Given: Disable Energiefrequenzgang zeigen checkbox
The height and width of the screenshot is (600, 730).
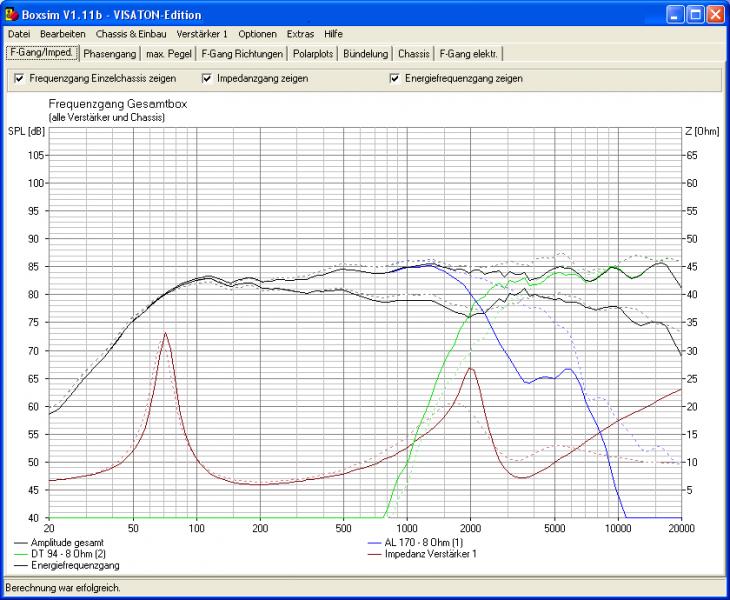Looking at the screenshot, I should [x=394, y=78].
